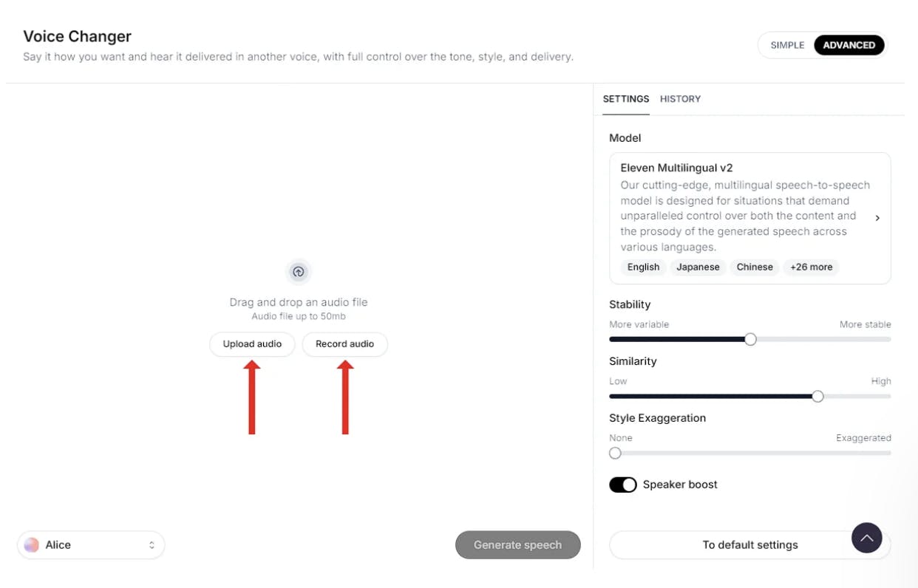The width and height of the screenshot is (918, 588).
Task: Switch to Simple mode
Action: point(787,45)
